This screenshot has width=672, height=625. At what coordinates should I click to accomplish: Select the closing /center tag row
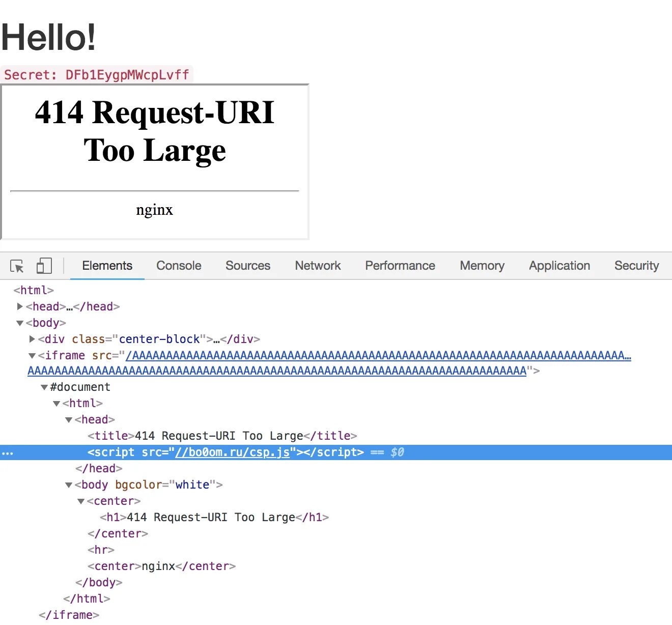click(x=118, y=533)
